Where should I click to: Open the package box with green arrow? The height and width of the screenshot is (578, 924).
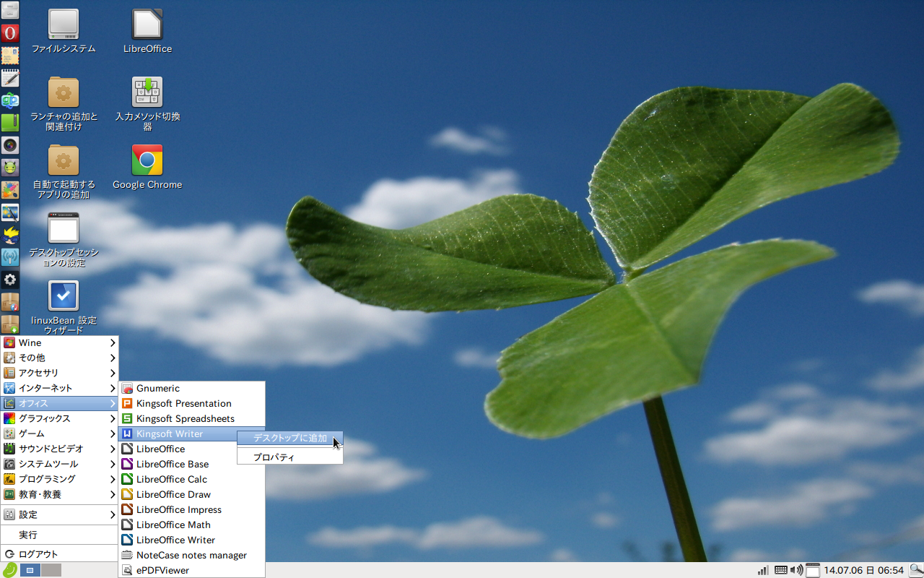[x=10, y=324]
